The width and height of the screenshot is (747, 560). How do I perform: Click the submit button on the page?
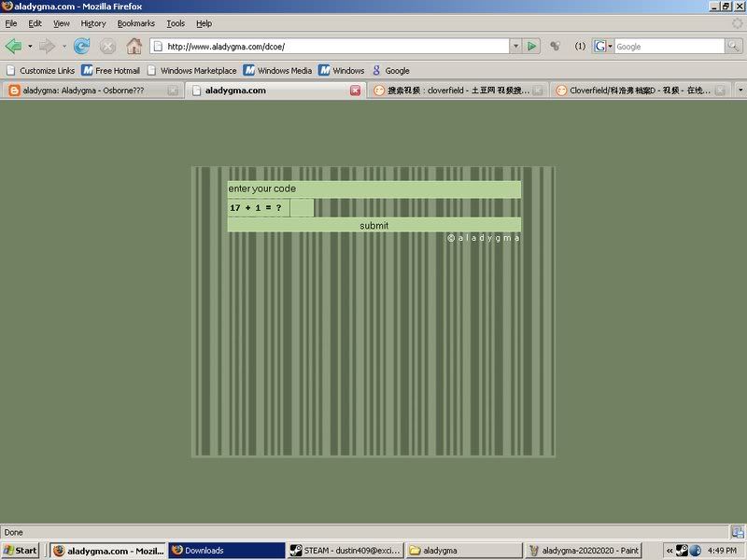pos(373,225)
